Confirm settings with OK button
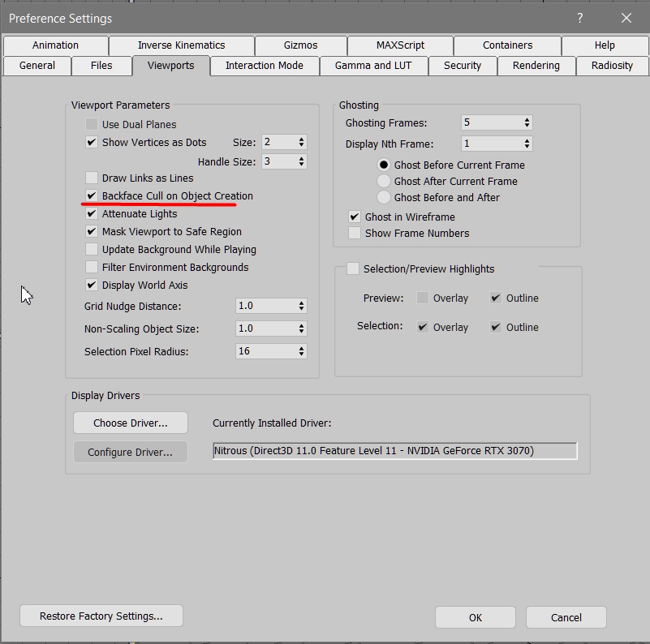This screenshot has width=650, height=644. coord(476,617)
